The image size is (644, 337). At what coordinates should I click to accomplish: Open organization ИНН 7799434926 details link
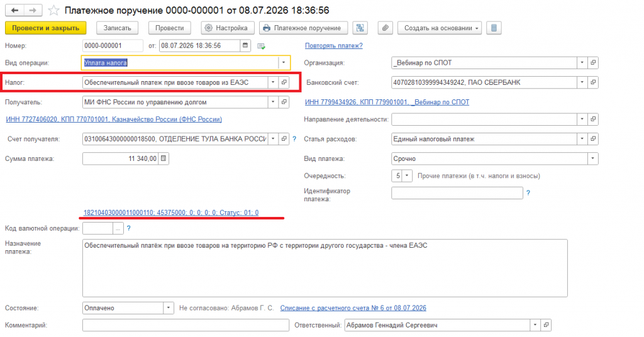tap(387, 102)
